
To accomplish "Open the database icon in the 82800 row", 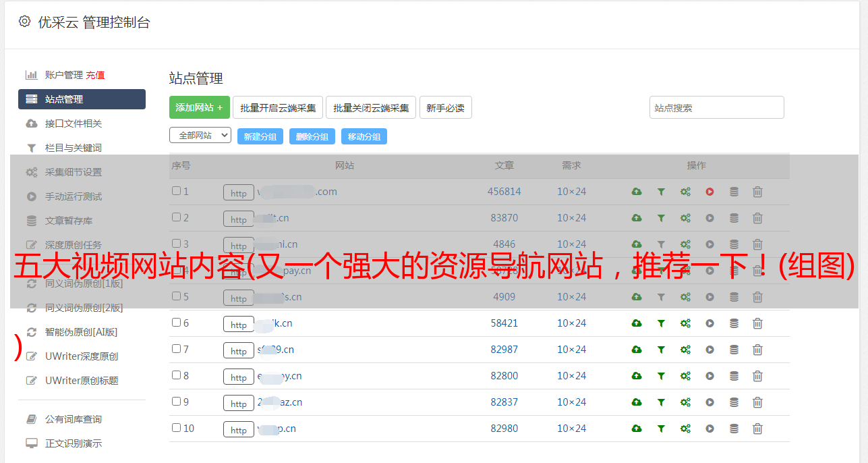I will pyautogui.click(x=734, y=376).
